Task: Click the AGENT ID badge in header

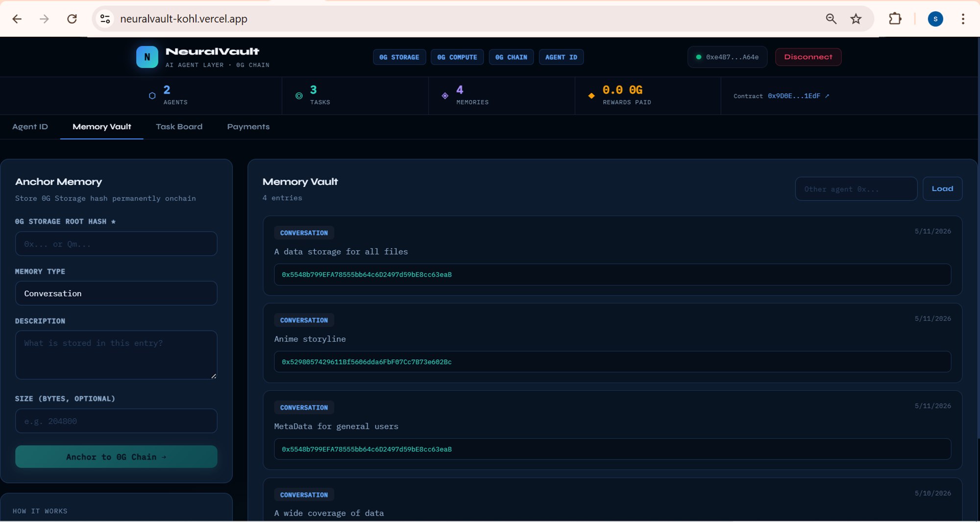Action: [x=561, y=57]
